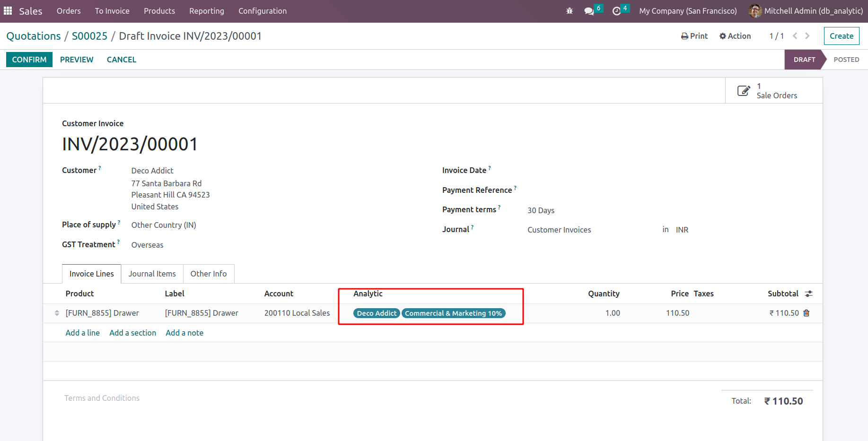Click Price 110.50 cell

tap(677, 313)
